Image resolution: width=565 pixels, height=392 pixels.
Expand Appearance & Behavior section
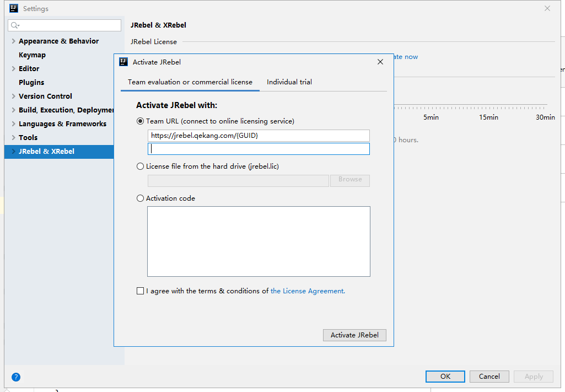[13, 41]
